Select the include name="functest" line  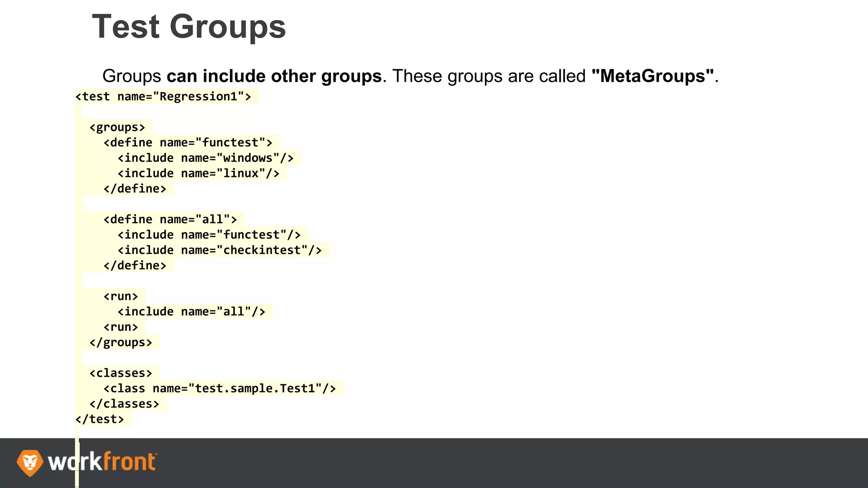[x=209, y=235]
